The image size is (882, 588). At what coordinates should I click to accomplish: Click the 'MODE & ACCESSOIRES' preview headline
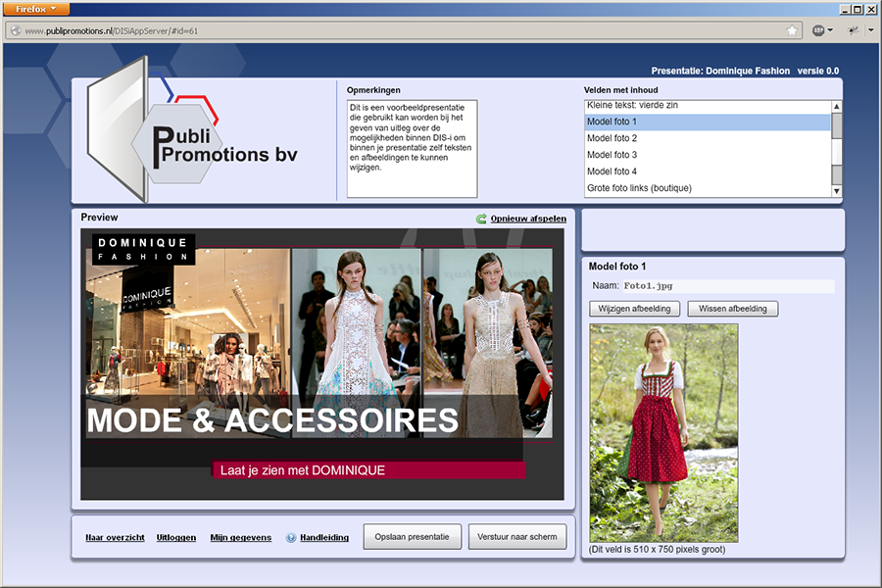(x=272, y=420)
